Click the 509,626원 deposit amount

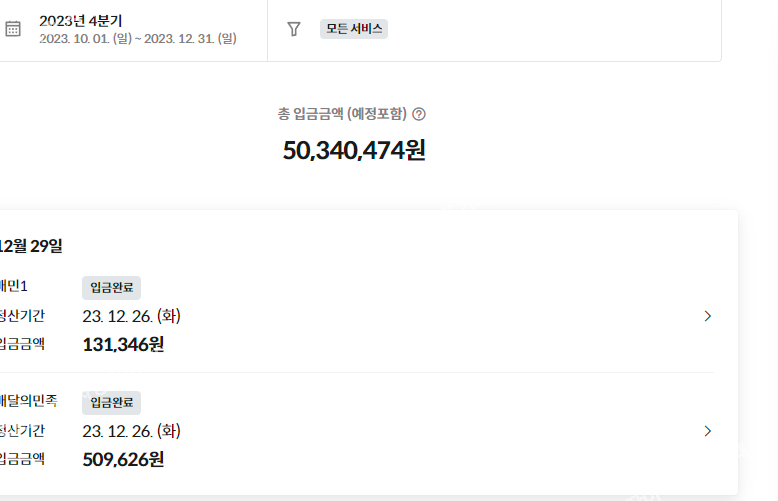point(123,459)
